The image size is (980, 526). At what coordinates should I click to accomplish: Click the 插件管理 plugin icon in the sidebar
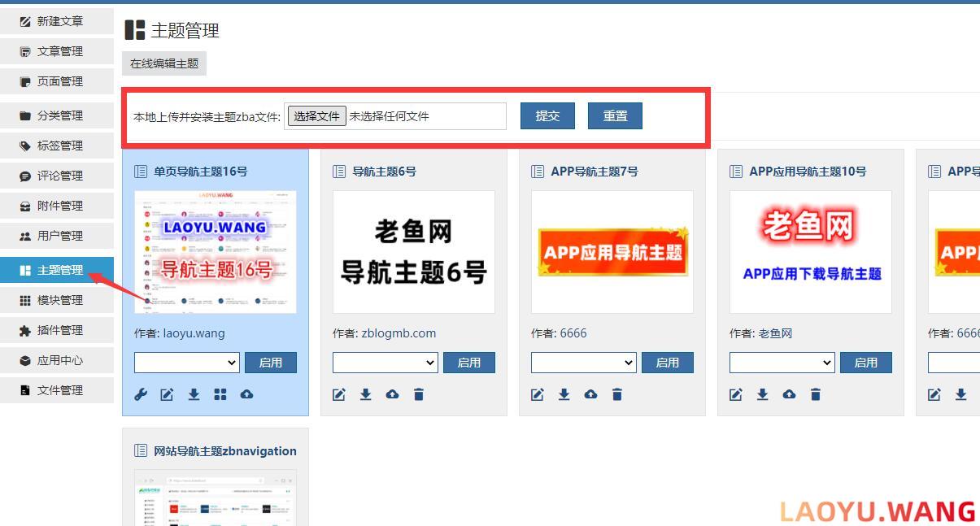tap(24, 329)
